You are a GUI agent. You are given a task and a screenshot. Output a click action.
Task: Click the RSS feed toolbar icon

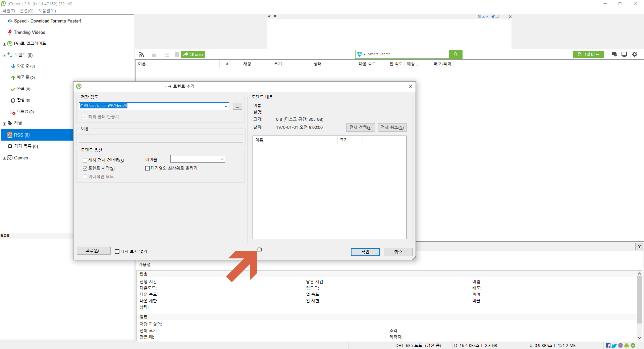coord(142,54)
